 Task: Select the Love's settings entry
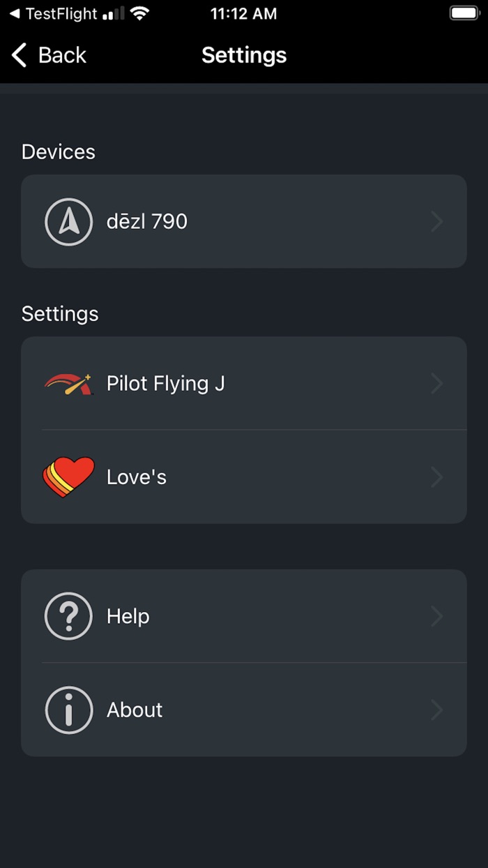point(137,477)
